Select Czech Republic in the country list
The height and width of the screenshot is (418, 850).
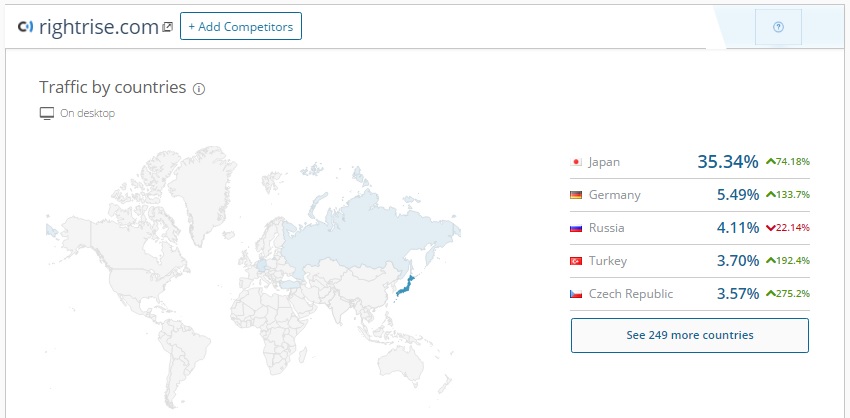click(630, 294)
